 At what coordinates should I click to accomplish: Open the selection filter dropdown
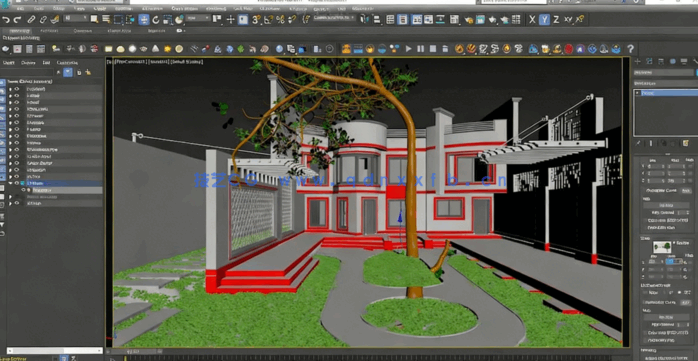click(x=75, y=18)
